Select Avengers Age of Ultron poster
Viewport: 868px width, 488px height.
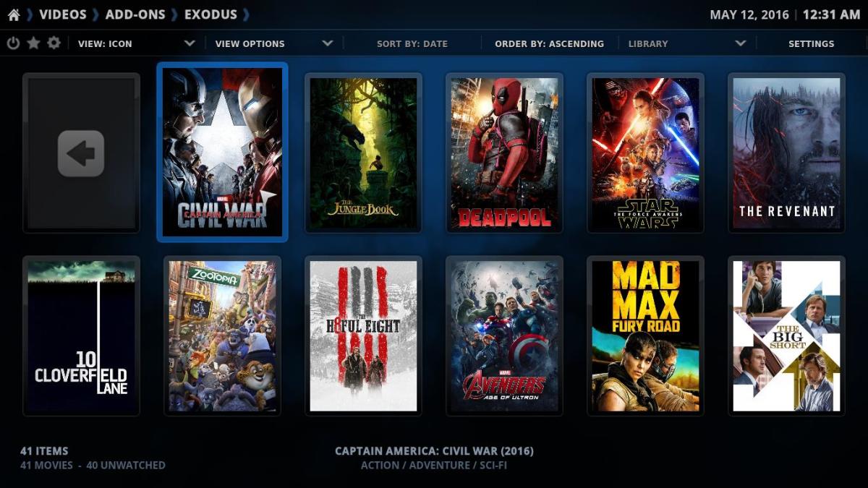tap(504, 336)
